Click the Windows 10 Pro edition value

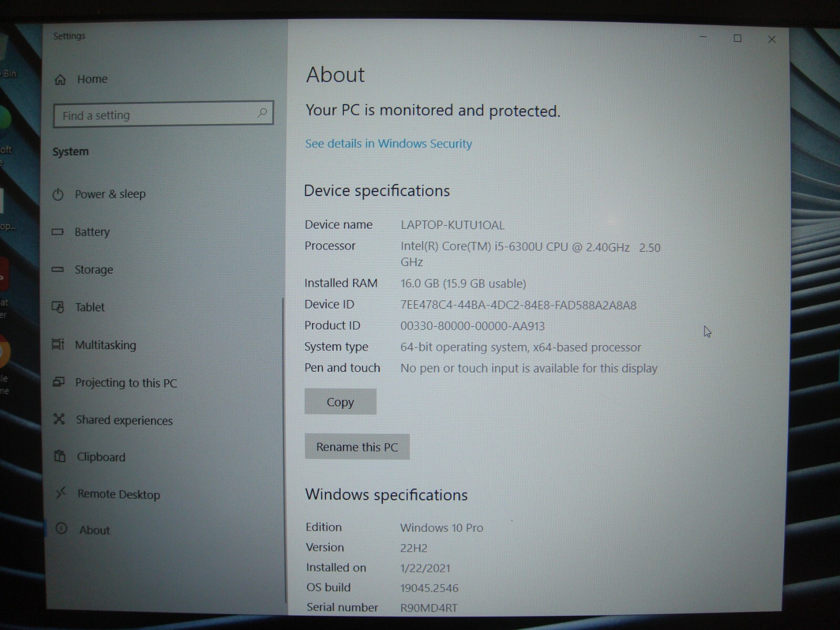pos(442,528)
